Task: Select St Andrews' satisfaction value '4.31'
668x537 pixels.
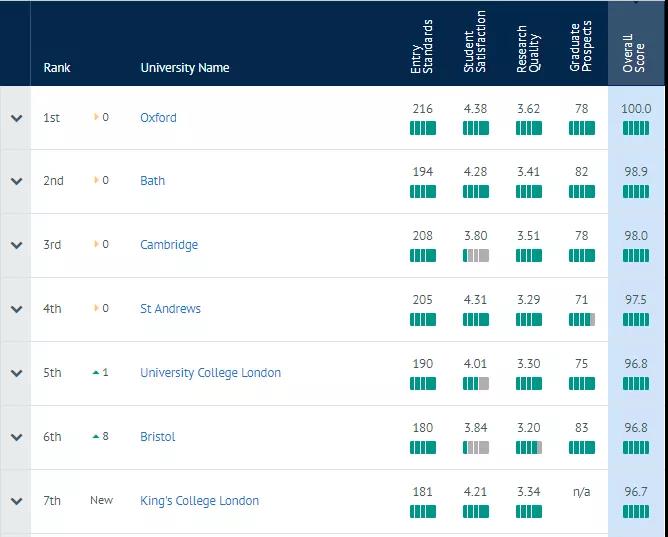Action: tap(475, 300)
